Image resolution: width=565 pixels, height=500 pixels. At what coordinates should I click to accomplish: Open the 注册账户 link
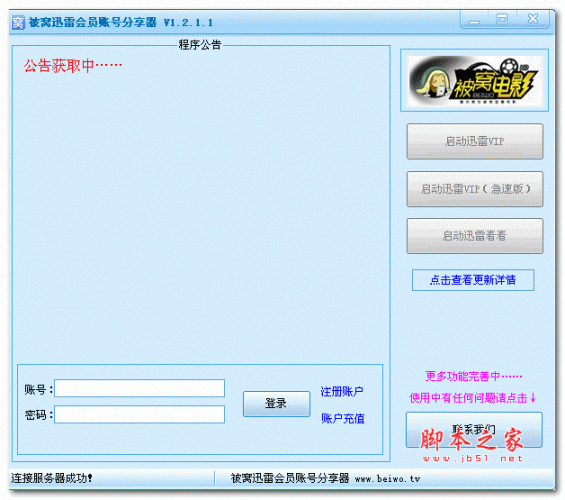(x=342, y=391)
